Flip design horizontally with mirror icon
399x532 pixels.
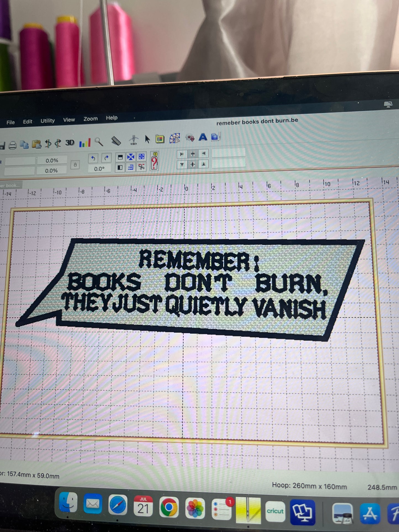(48, 144)
